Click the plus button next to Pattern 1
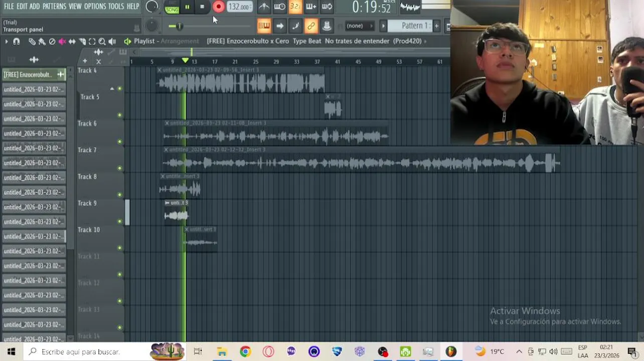The height and width of the screenshot is (361, 644). 436,26
